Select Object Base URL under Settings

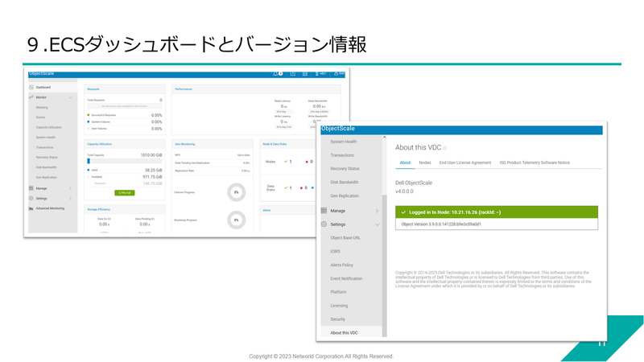point(345,237)
